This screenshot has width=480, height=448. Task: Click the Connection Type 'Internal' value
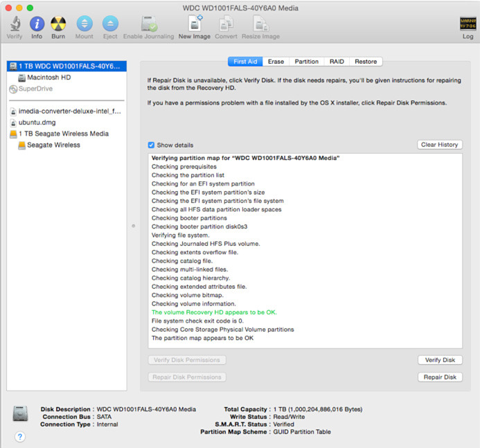click(x=107, y=424)
